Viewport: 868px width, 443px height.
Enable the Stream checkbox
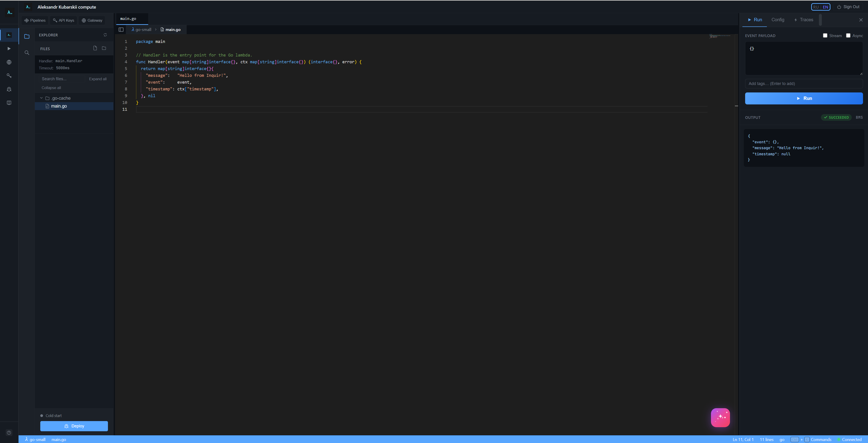825,35
